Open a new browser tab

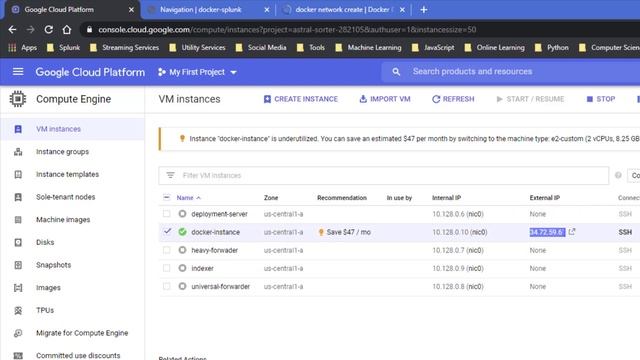pos(424,9)
